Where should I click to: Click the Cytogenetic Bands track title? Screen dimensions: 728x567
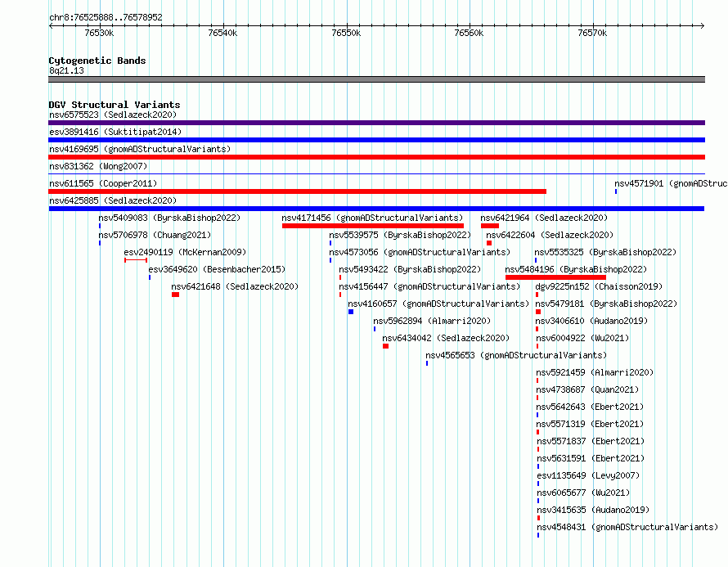(x=97, y=61)
